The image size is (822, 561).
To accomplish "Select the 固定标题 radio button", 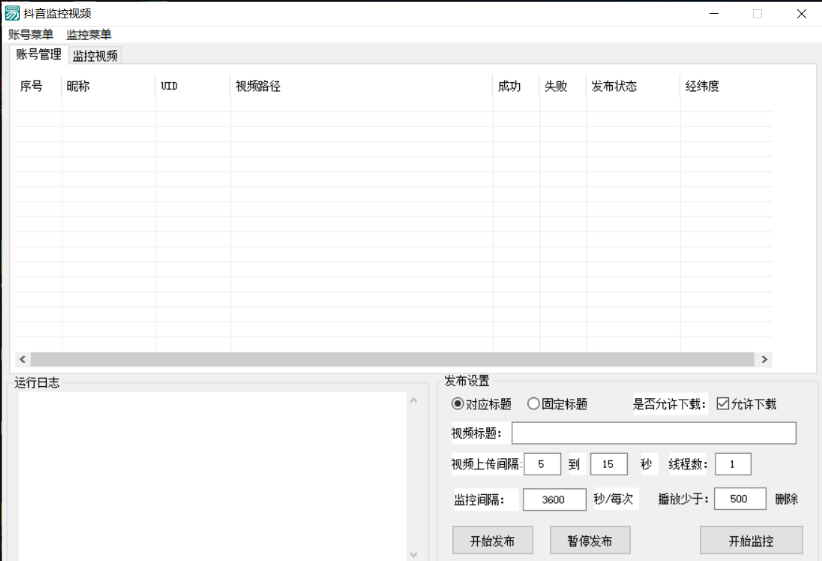I will pos(533,404).
